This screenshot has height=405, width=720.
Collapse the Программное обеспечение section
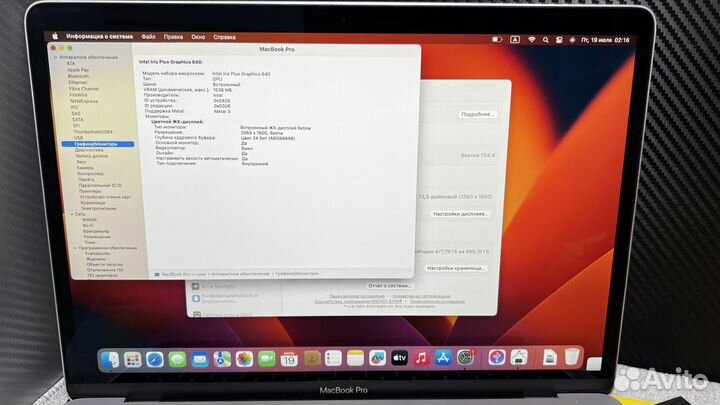pos(75,248)
